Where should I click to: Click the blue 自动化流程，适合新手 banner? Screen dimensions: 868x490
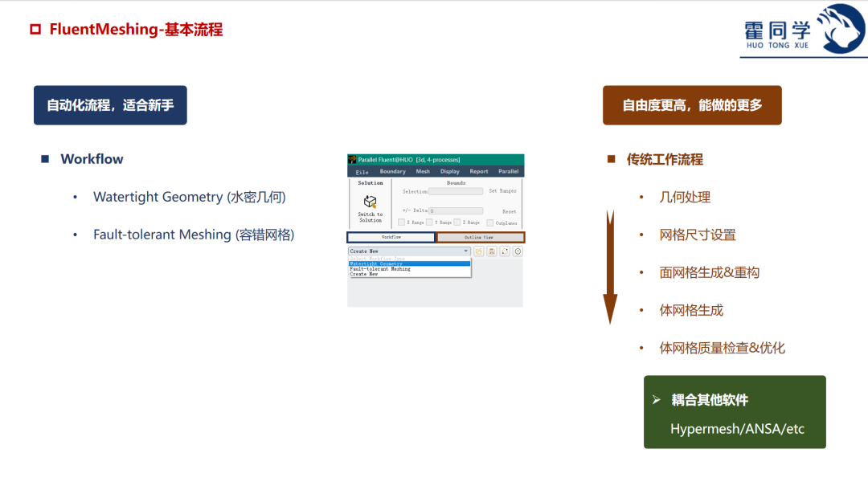point(110,105)
